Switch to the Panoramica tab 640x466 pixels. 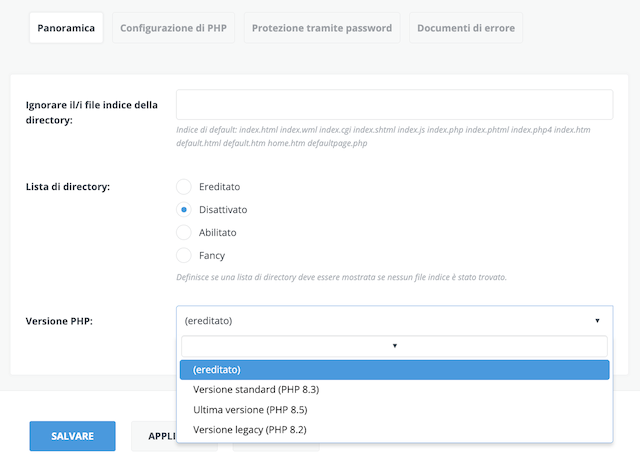tap(66, 28)
